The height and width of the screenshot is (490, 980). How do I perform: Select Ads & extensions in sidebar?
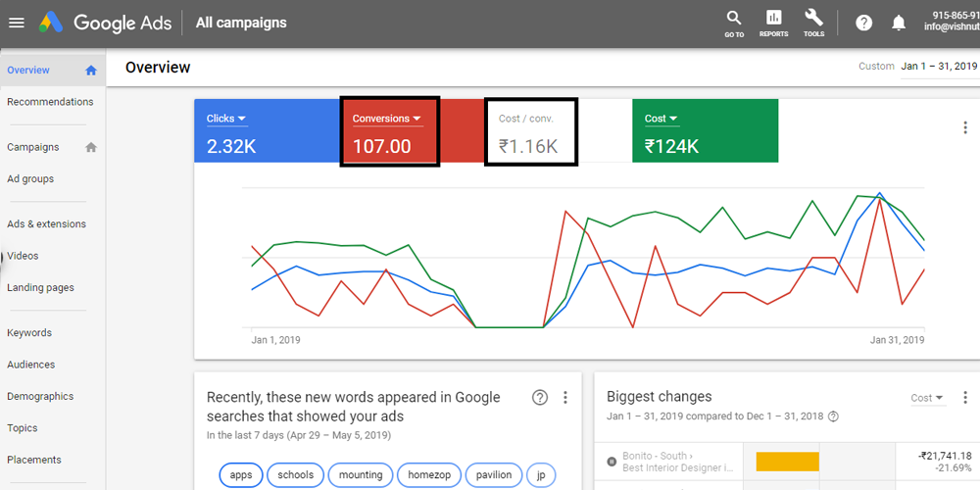[46, 224]
